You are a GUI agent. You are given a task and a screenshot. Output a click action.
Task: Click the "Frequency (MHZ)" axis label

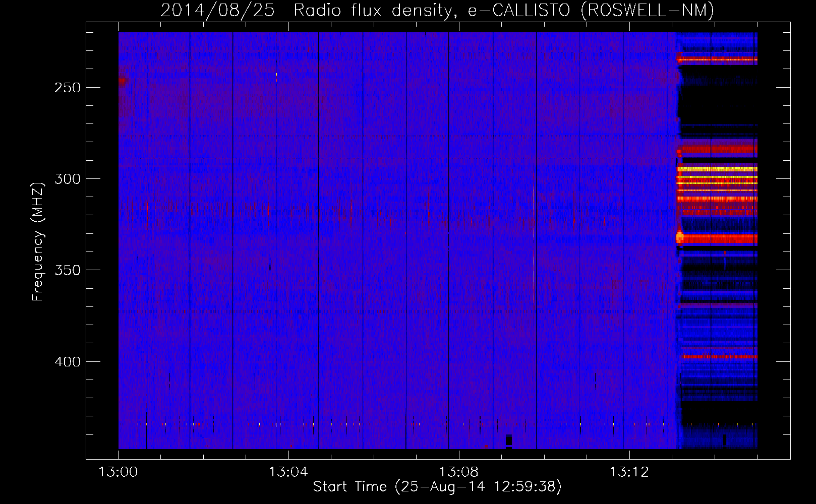(38, 241)
